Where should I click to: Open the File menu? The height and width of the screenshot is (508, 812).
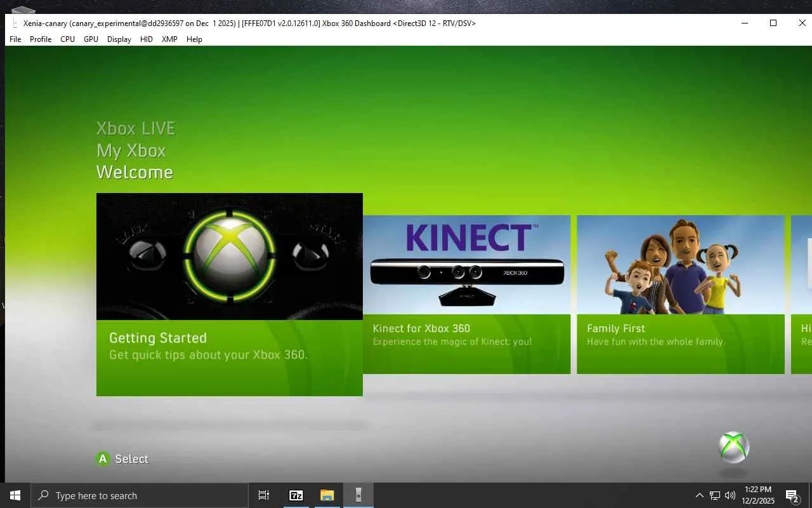[15, 39]
